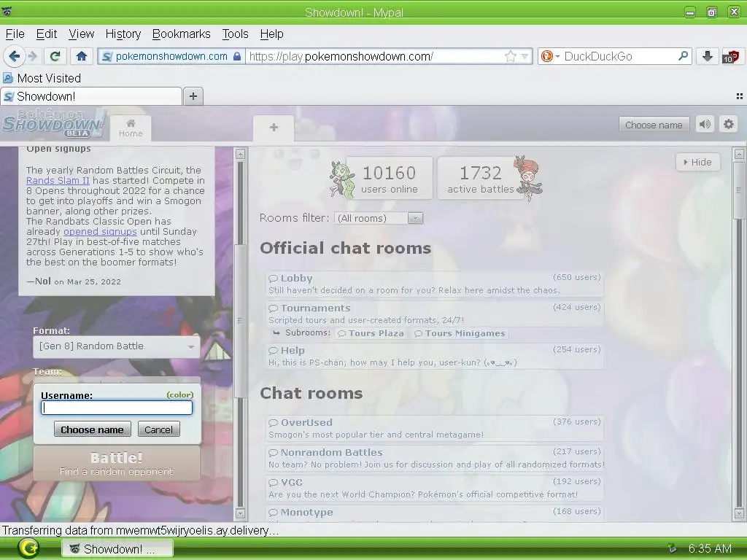Viewport: 747px width, 560px height.
Task: Click the red shield blocker extension icon
Action: click(731, 56)
